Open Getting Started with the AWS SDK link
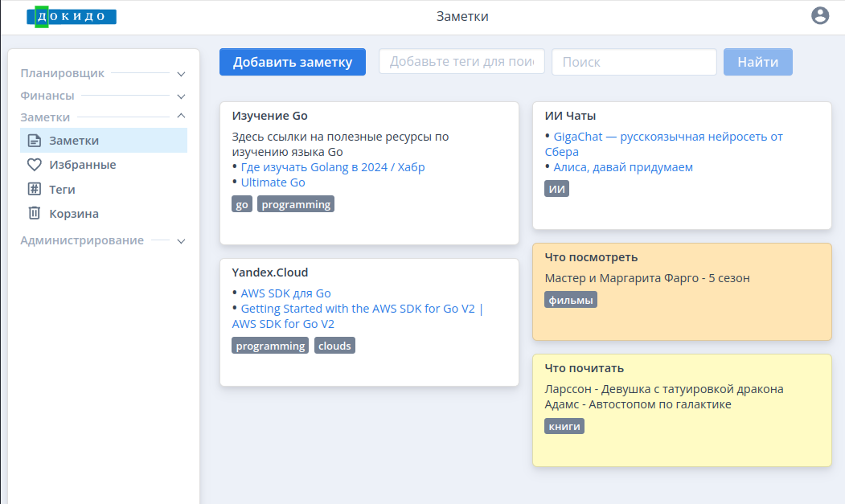Image resolution: width=845 pixels, height=504 pixels. (357, 316)
